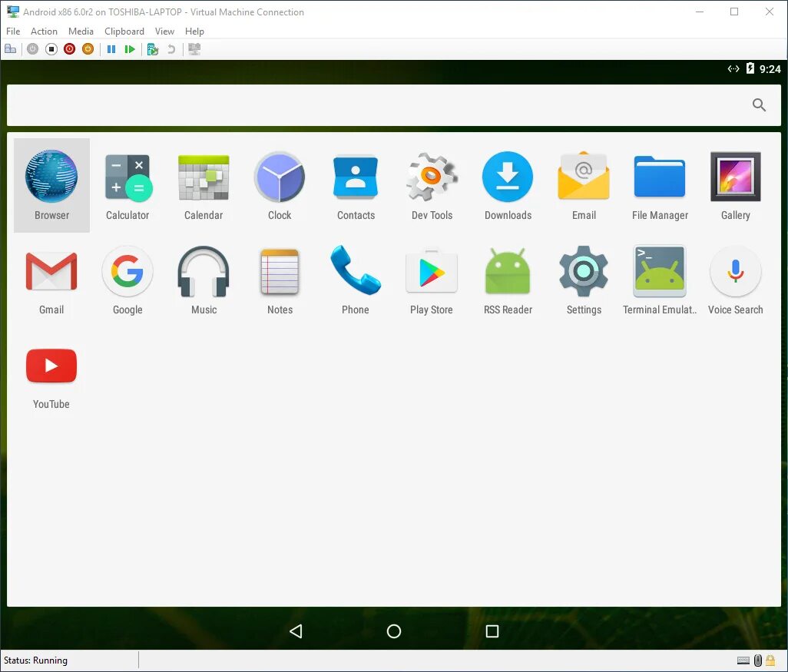Click the Status: Running text

[35, 660]
